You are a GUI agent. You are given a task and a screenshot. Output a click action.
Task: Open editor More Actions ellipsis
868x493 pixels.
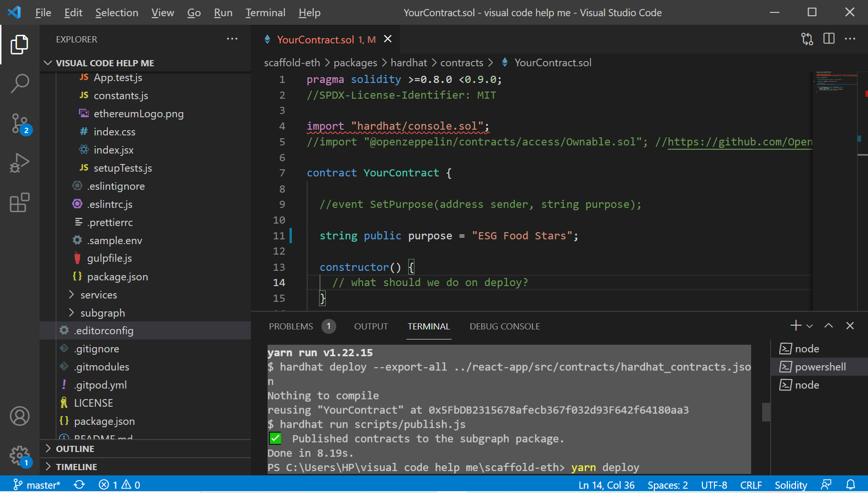(850, 39)
